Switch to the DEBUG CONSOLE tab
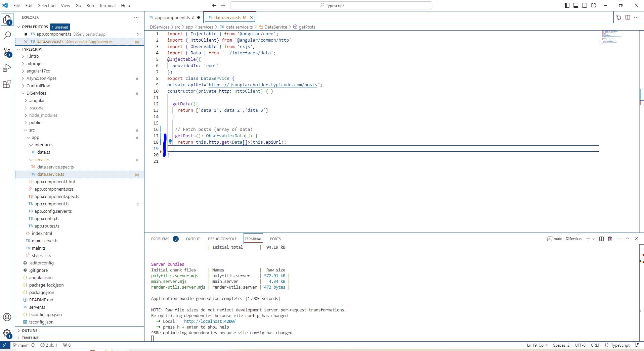The height and width of the screenshot is (351, 644). coord(222,239)
